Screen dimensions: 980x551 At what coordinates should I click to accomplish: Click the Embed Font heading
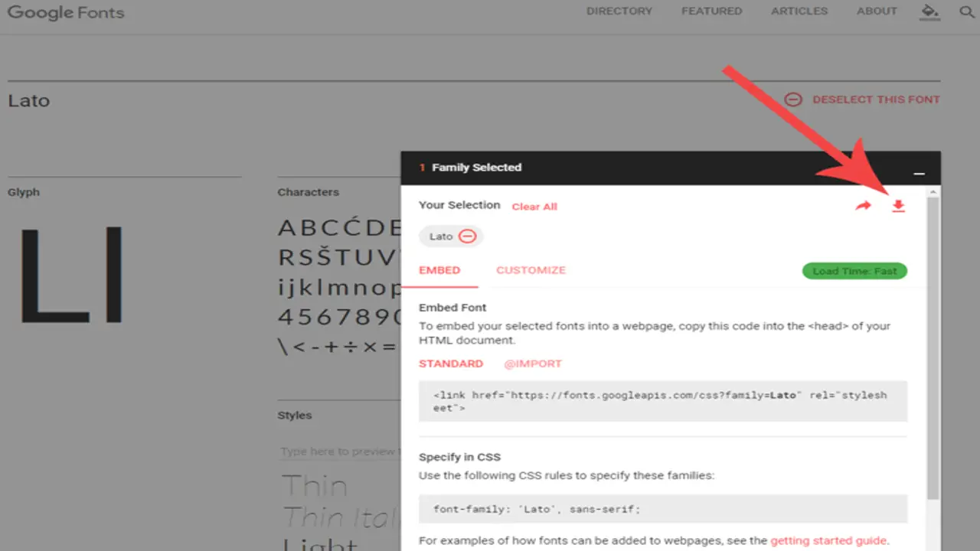452,308
